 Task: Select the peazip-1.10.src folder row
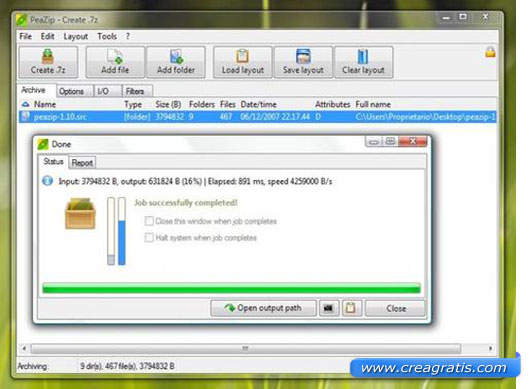click(x=258, y=117)
